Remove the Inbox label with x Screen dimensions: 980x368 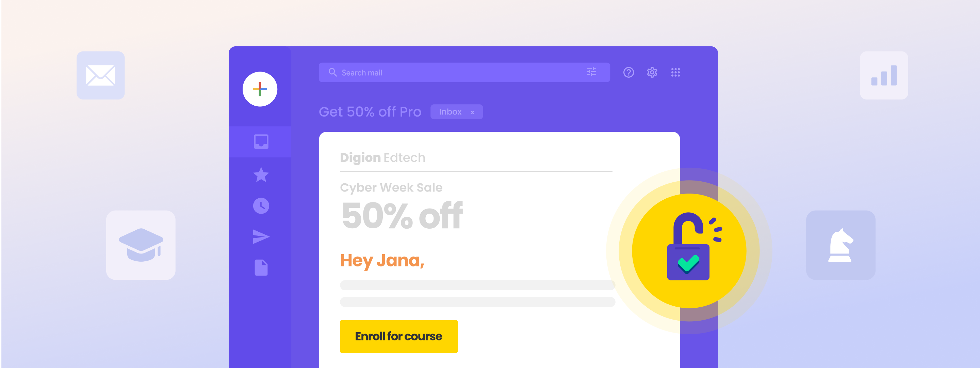[x=473, y=112]
